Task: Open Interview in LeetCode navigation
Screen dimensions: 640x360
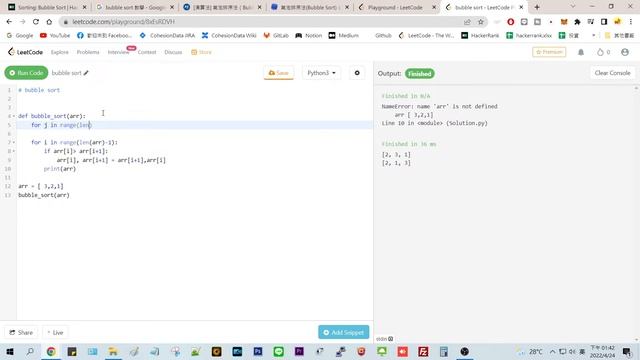Action: [118, 52]
